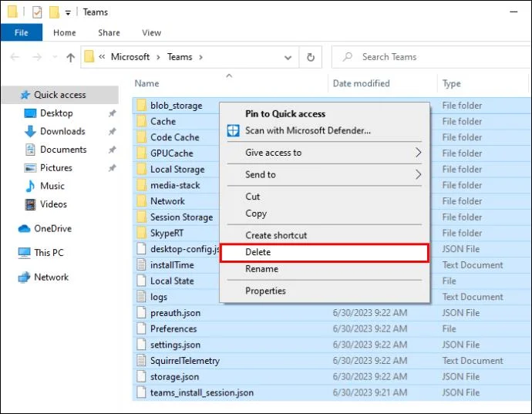Click the Microsoft Defender shield icon
The image size is (532, 414).
pos(233,130)
